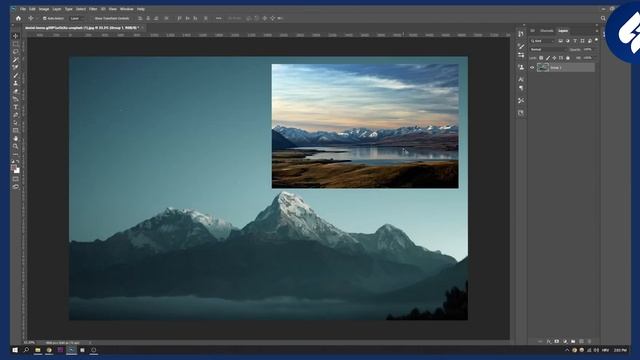640x360 pixels.
Task: Open the History panel icon
Action: pos(521,34)
